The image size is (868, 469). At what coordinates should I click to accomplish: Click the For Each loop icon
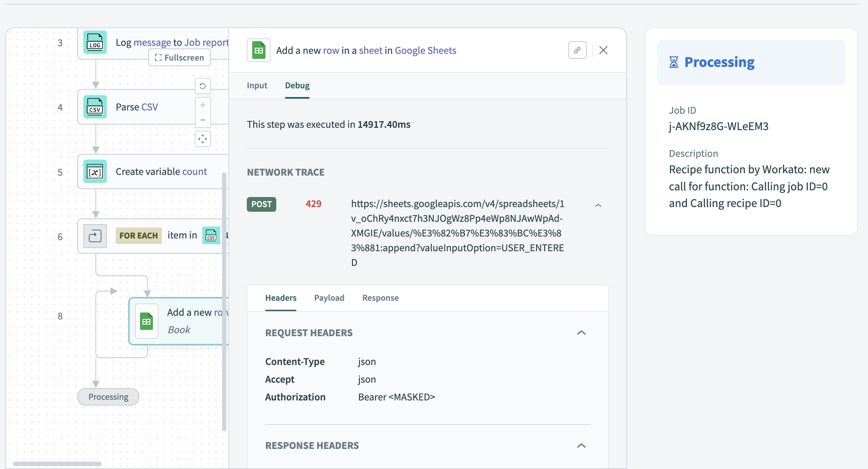95,236
